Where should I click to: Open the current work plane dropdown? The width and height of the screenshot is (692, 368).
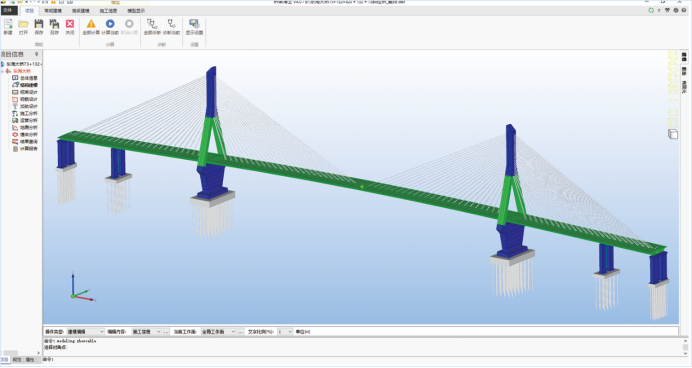pos(218,331)
